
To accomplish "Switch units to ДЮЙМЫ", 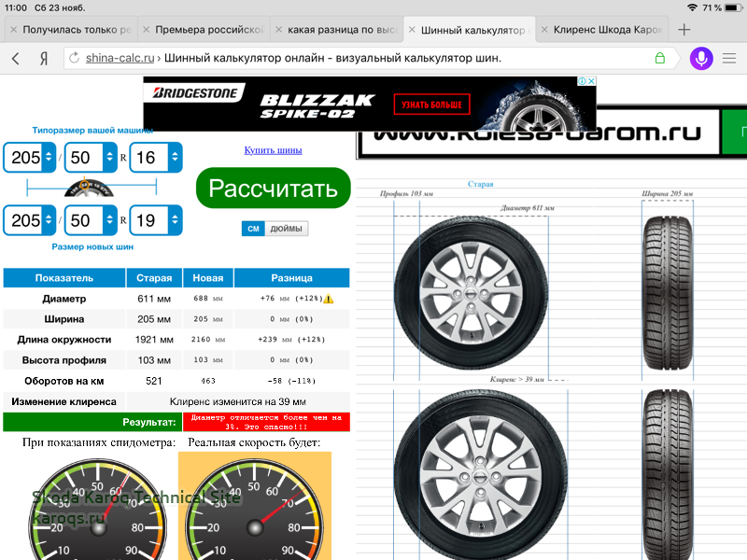I will tap(287, 229).
